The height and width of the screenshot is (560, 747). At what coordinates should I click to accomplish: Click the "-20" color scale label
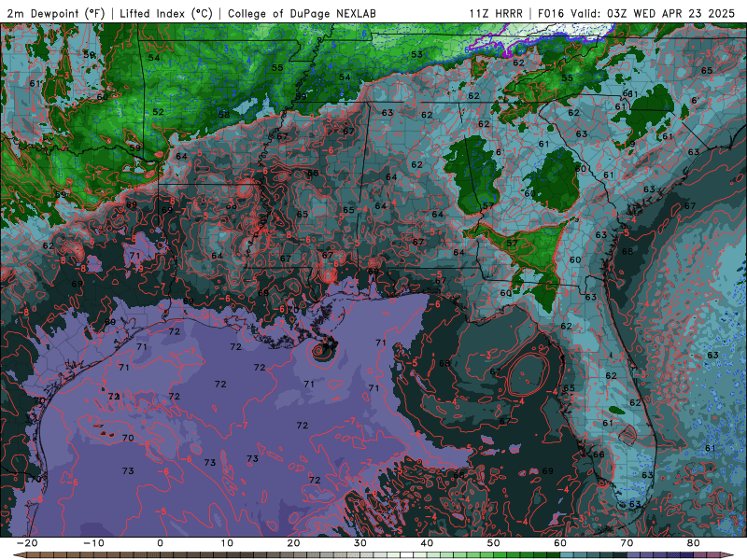tap(27, 543)
